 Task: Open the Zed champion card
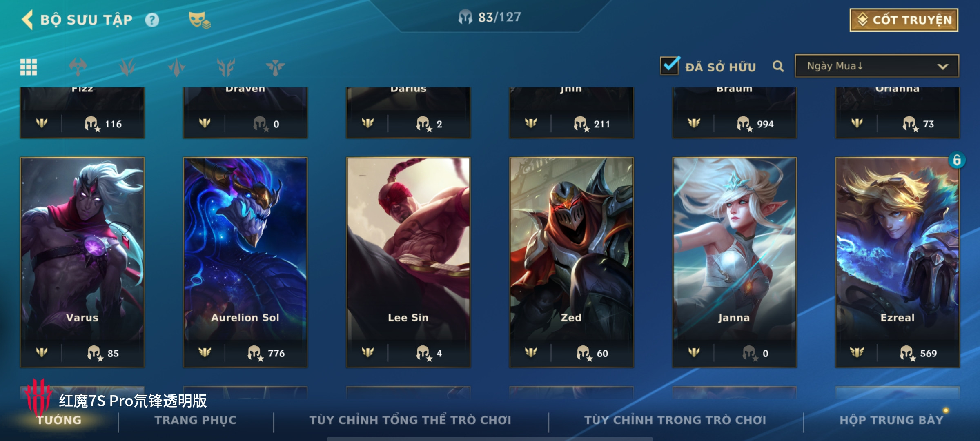click(x=571, y=262)
